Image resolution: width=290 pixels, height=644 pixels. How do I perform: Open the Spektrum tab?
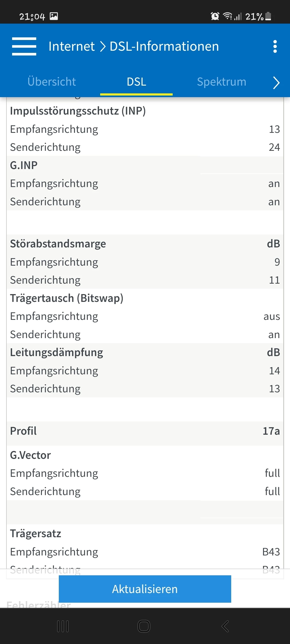point(222,82)
